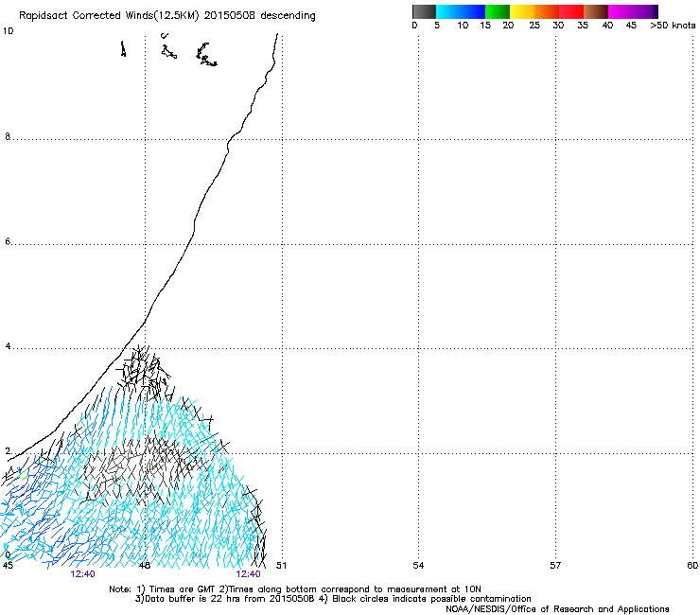Select the green 15-20 knots color segment
Screen dimensions: 700x615
498,11
